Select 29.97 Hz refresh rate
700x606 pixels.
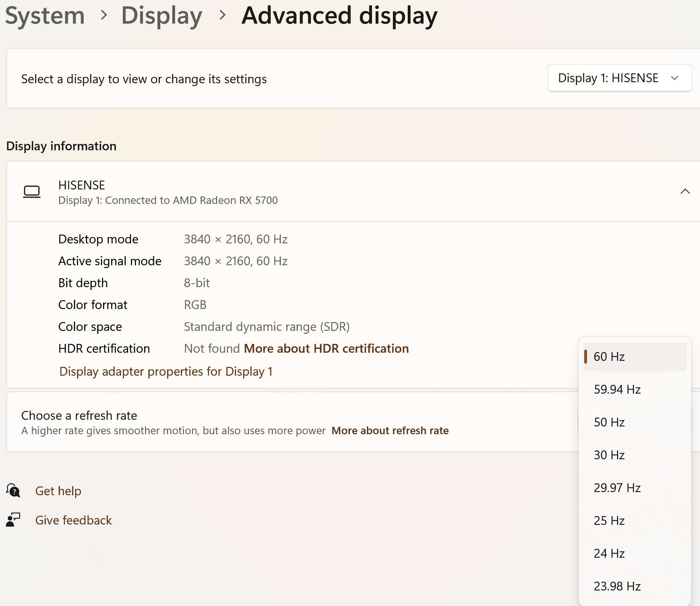coord(617,487)
